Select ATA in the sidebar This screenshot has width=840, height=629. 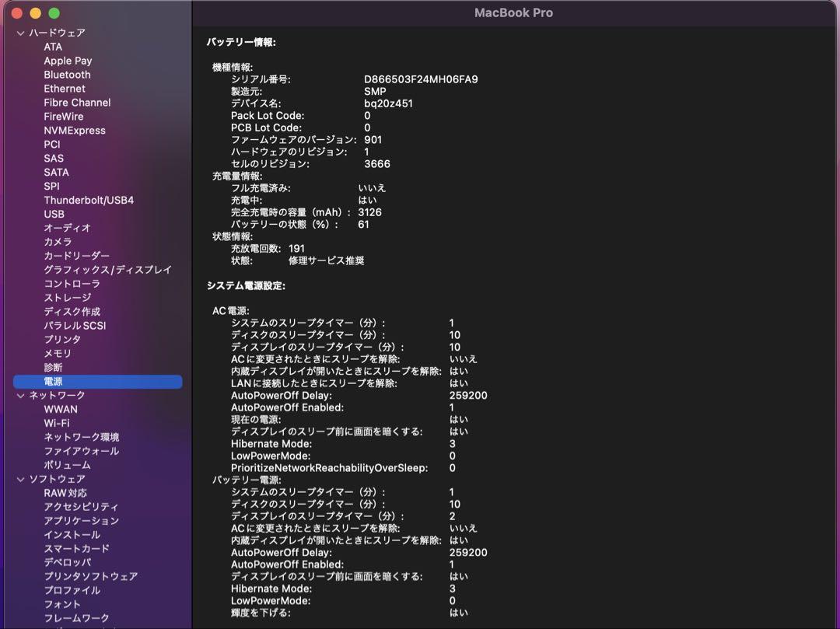pos(53,47)
